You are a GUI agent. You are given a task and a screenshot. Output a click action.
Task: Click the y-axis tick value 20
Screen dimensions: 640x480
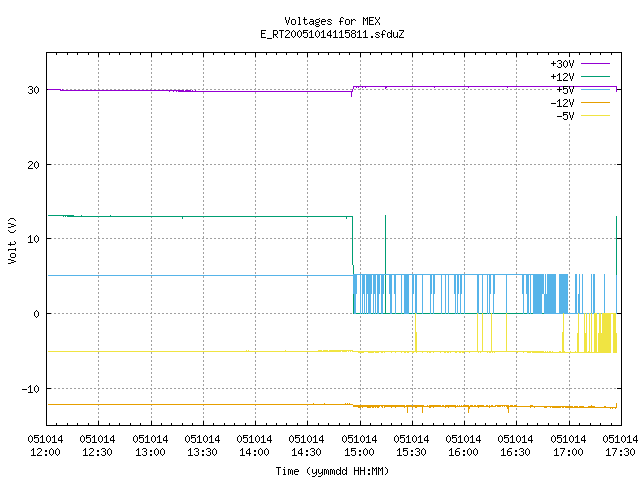click(33, 165)
